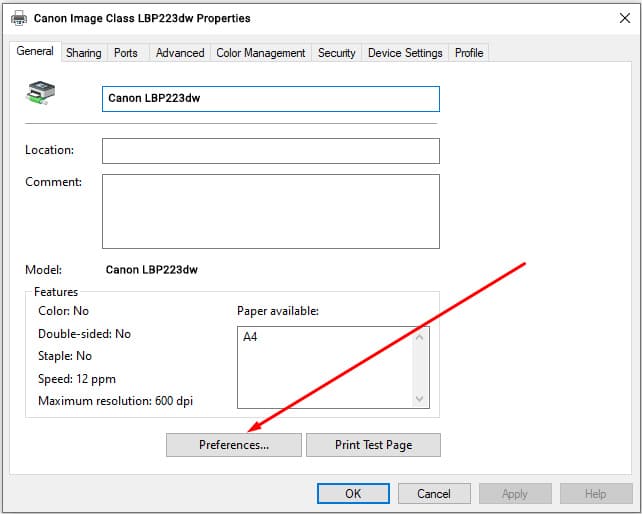The image size is (642, 514).
Task: Click Print Test Page button
Action: coord(373,445)
